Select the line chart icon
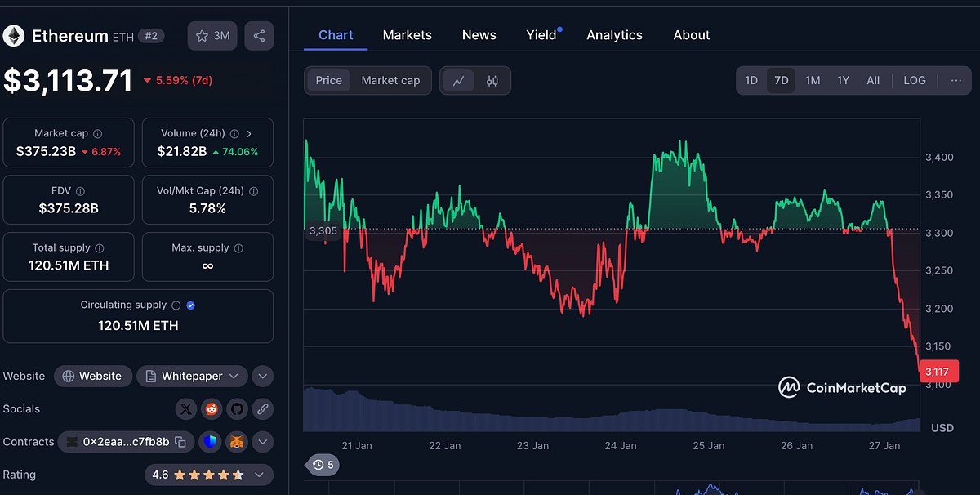Viewport: 980px width, 495px height. tap(460, 80)
